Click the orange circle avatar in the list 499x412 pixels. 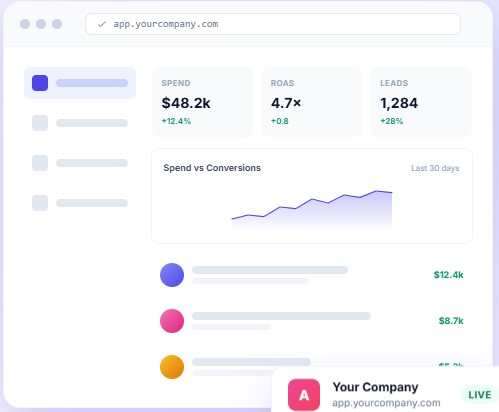(172, 367)
